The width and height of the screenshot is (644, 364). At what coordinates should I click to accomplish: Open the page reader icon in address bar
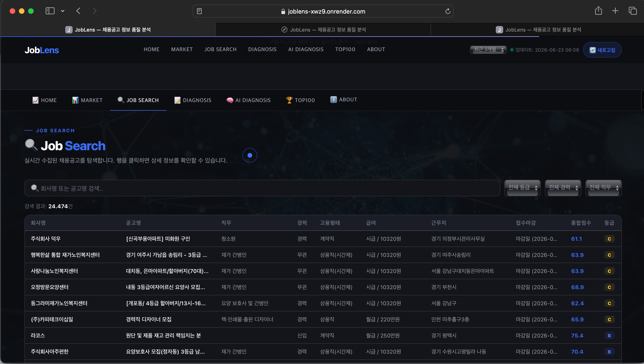tap(199, 11)
